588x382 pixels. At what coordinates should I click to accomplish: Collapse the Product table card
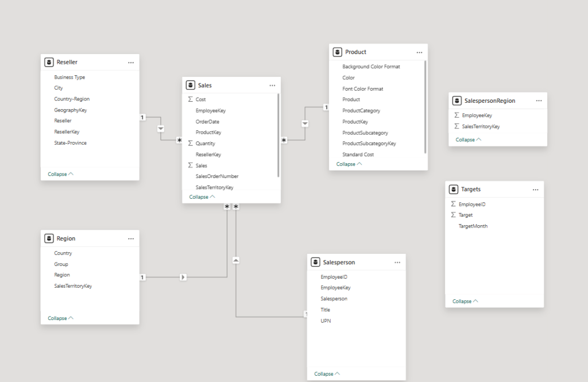point(350,164)
